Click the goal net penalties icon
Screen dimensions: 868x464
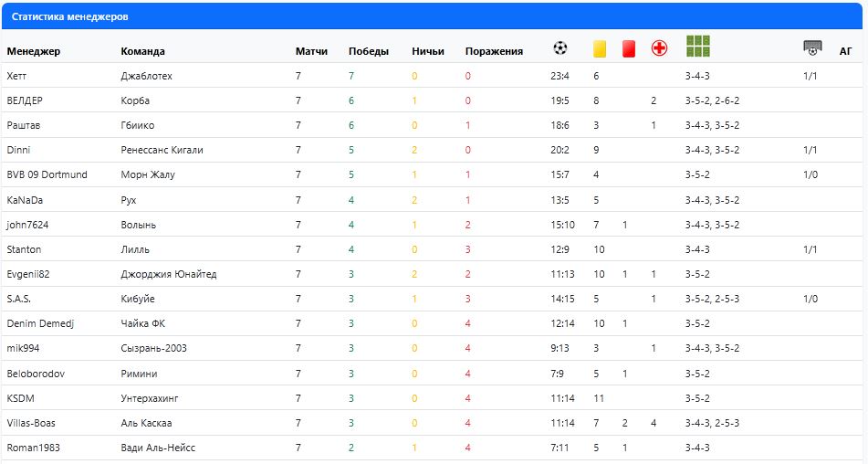812,47
